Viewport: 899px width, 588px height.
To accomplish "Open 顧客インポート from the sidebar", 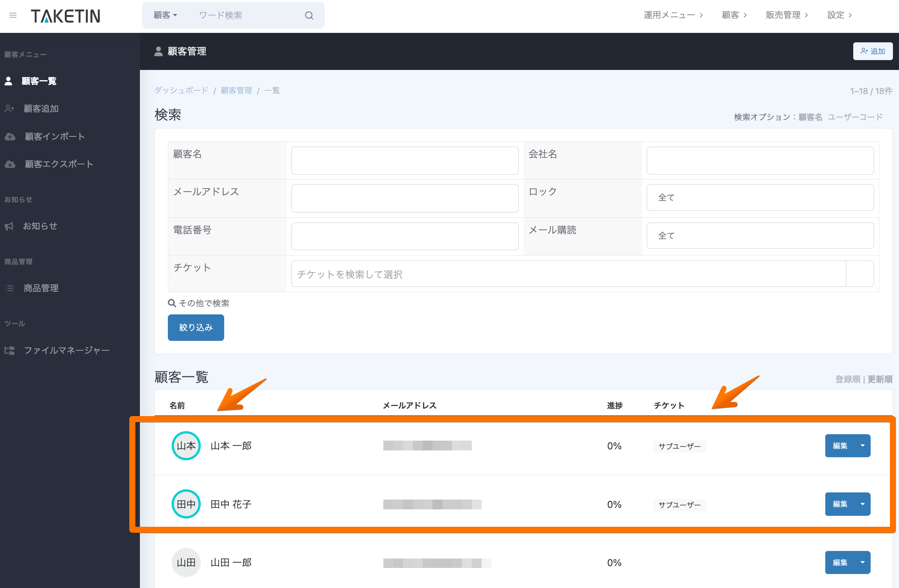I will tap(54, 136).
